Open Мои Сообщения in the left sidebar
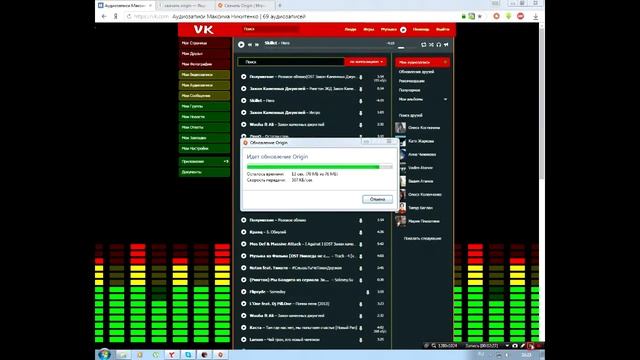This screenshot has width=640, height=360. pyautogui.click(x=204, y=96)
